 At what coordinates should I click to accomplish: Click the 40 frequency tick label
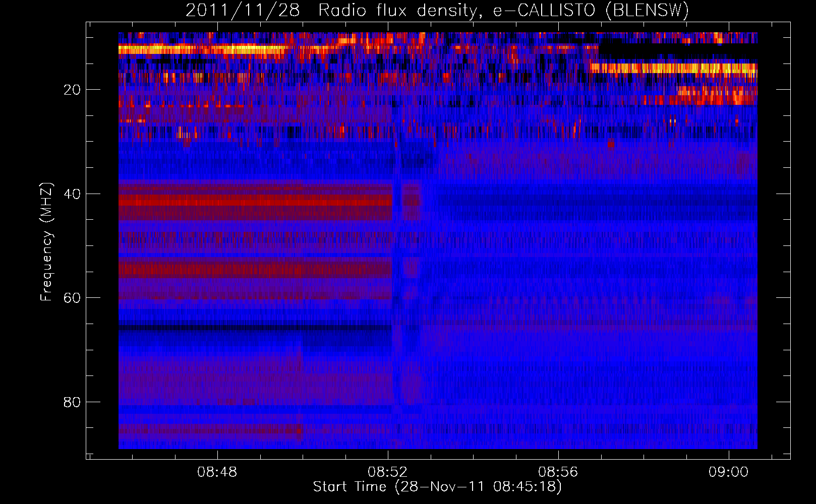tap(73, 194)
